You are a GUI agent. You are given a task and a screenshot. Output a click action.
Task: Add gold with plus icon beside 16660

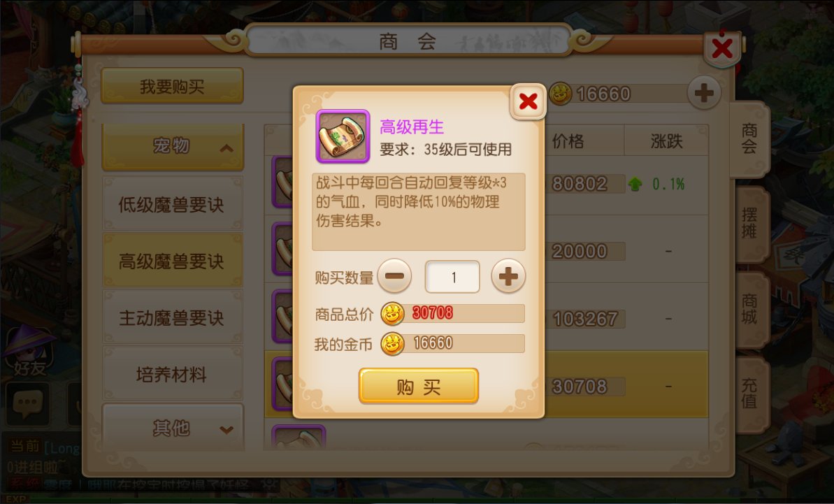pos(704,93)
